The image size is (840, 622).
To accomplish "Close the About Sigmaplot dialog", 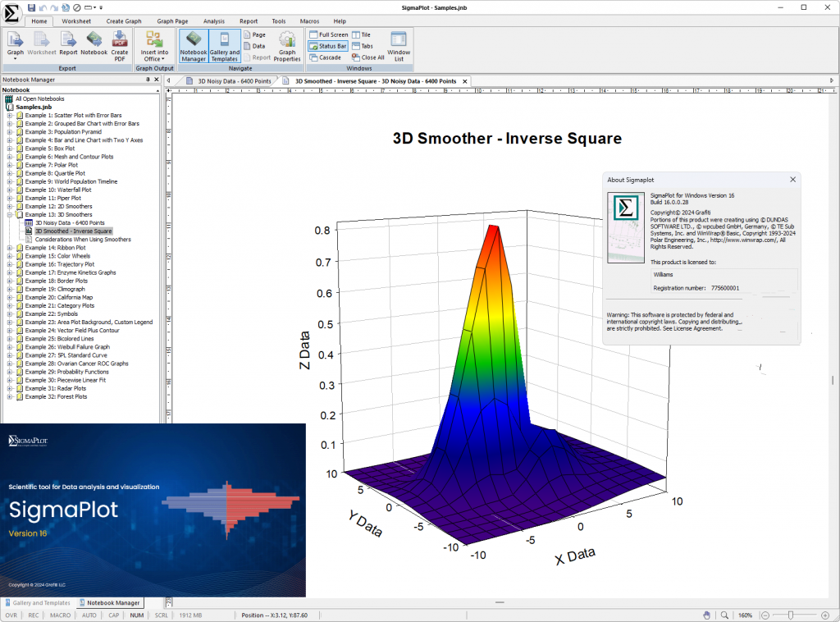I will (793, 180).
